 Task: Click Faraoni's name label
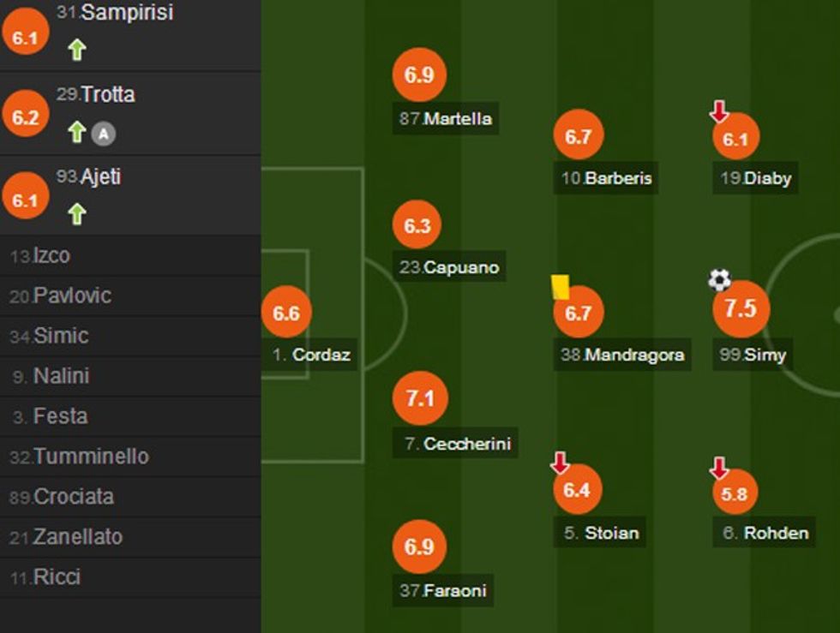coord(443,590)
